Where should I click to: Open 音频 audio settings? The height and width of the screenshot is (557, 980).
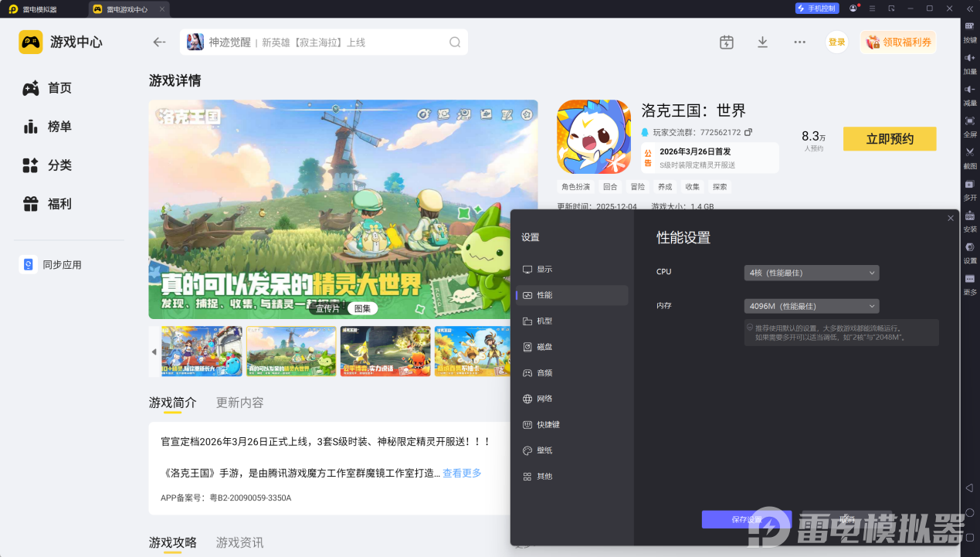pos(572,373)
